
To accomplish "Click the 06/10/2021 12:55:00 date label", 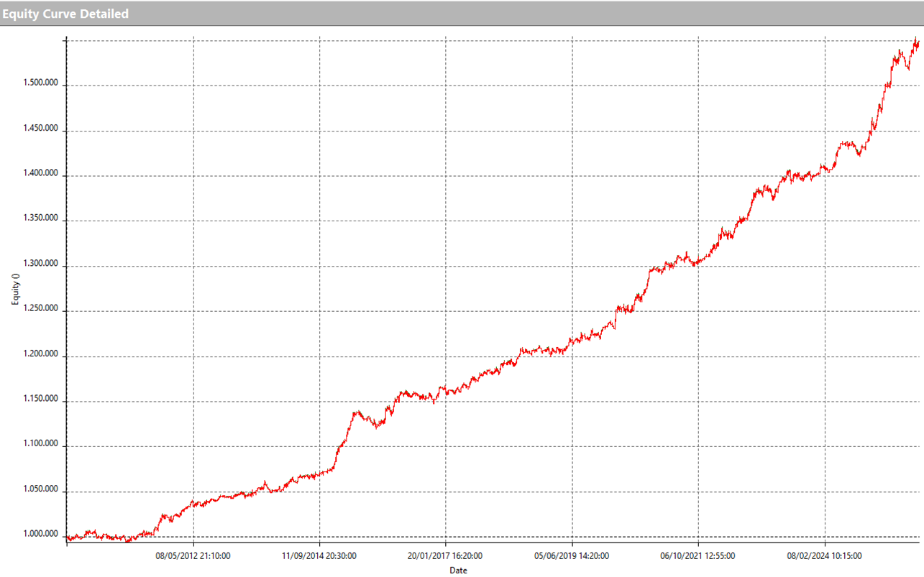I will pos(697,555).
